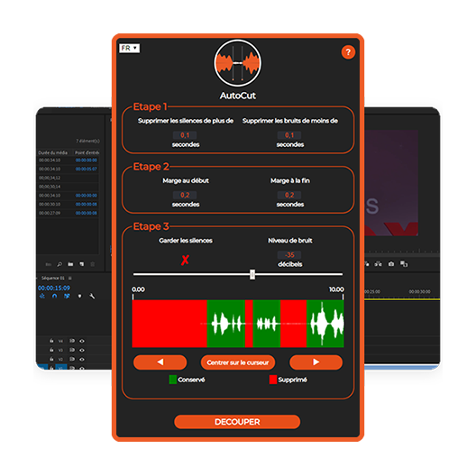The width and height of the screenshot is (476, 476).
Task: Click the Add Marker icon in timeline
Action: tap(79, 296)
